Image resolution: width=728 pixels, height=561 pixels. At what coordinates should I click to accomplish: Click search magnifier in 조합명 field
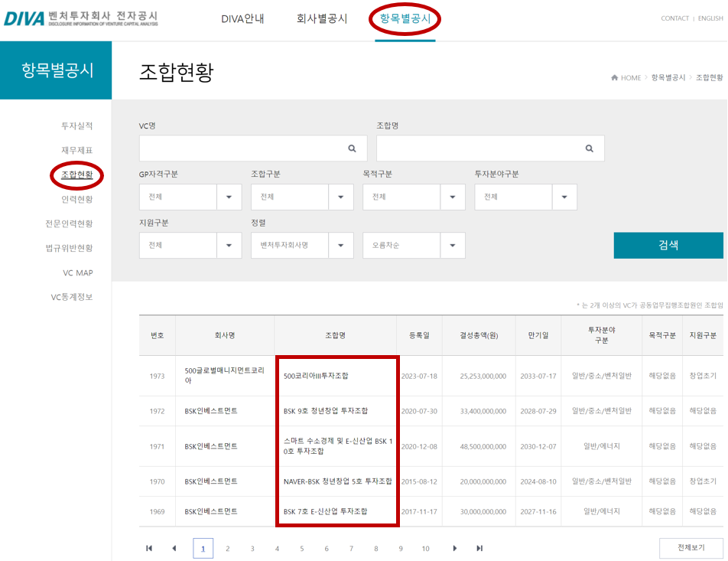click(x=589, y=148)
